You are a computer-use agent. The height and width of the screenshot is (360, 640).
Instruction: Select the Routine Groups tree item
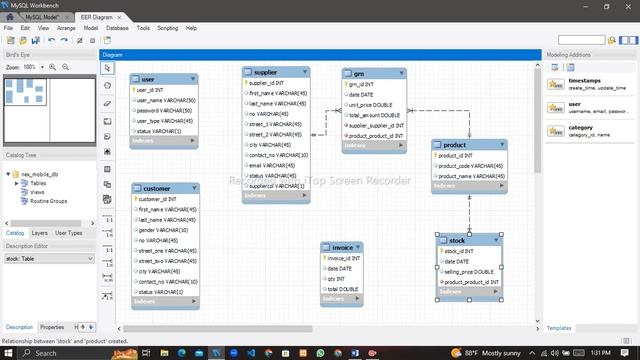point(49,201)
